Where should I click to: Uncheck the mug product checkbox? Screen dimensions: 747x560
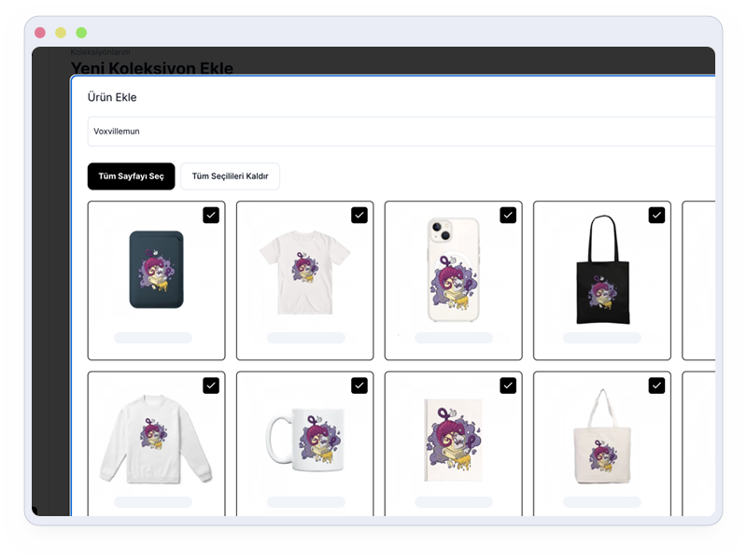coord(359,385)
